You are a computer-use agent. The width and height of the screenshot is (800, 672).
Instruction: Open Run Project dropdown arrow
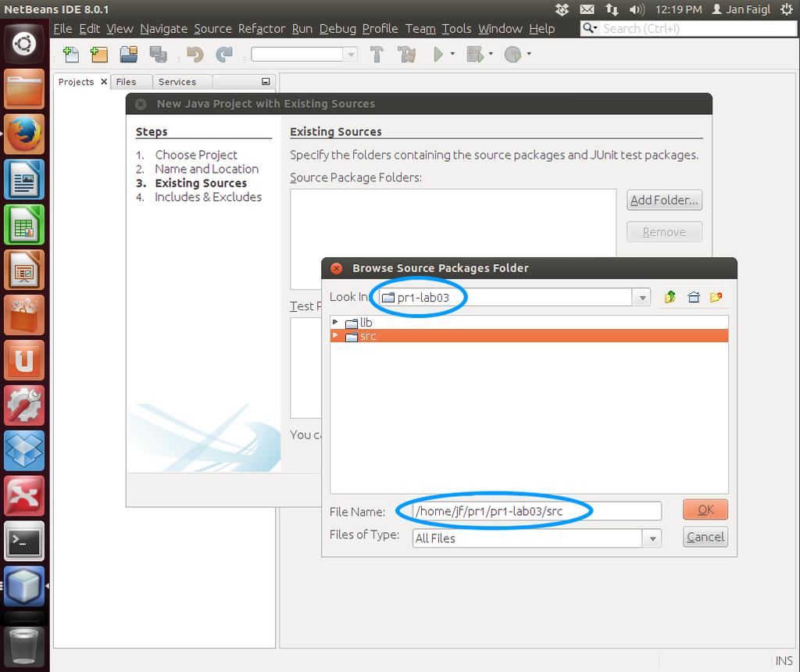(452, 54)
